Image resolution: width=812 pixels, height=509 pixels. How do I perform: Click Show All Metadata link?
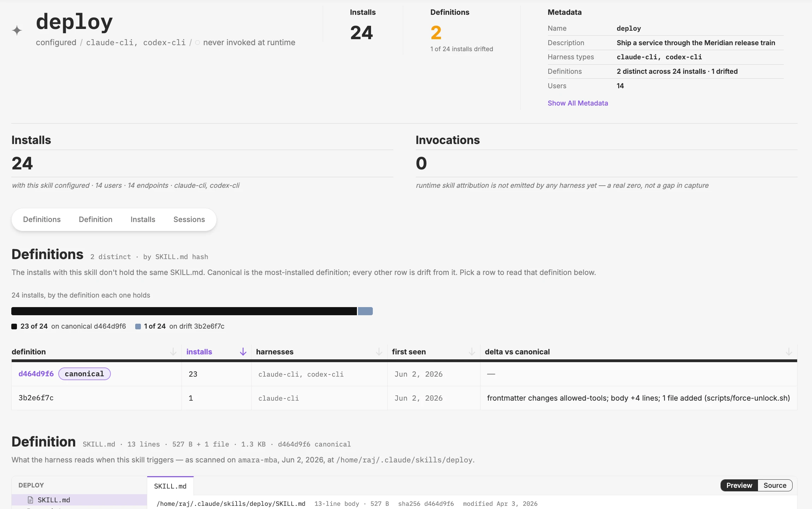[x=578, y=103]
